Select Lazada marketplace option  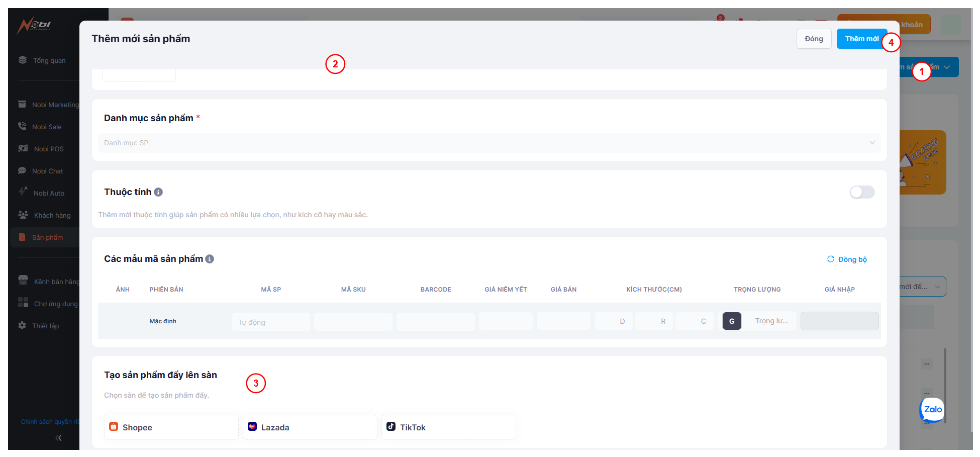point(310,427)
